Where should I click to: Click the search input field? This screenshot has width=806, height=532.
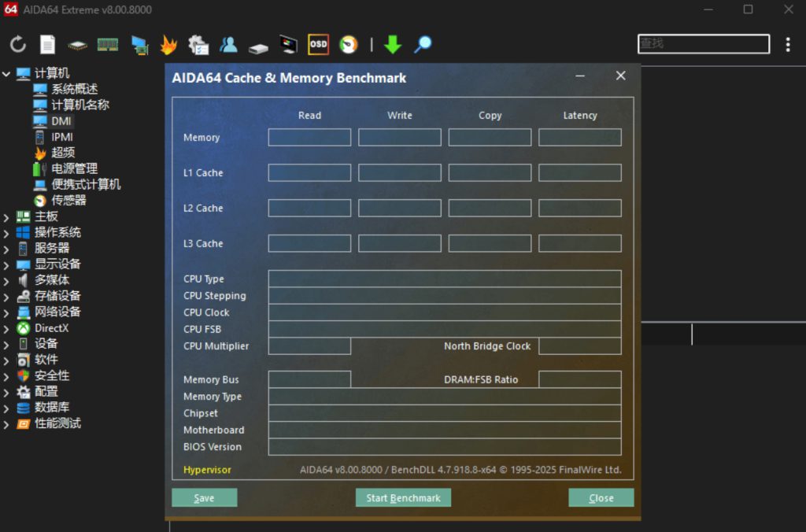[704, 44]
